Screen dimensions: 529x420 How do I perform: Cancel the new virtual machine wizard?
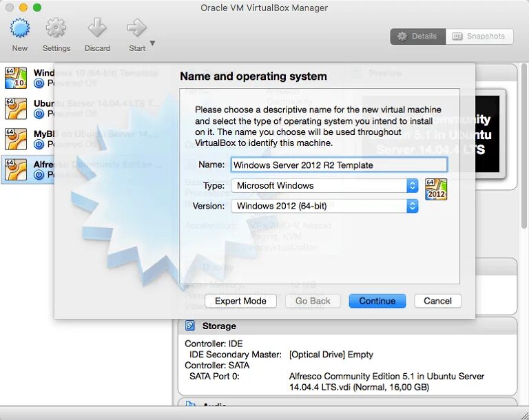pos(437,301)
